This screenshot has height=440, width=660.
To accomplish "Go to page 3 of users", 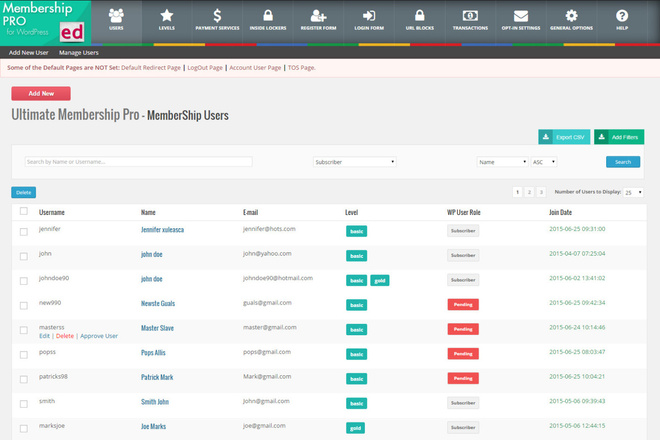I will 541,192.
